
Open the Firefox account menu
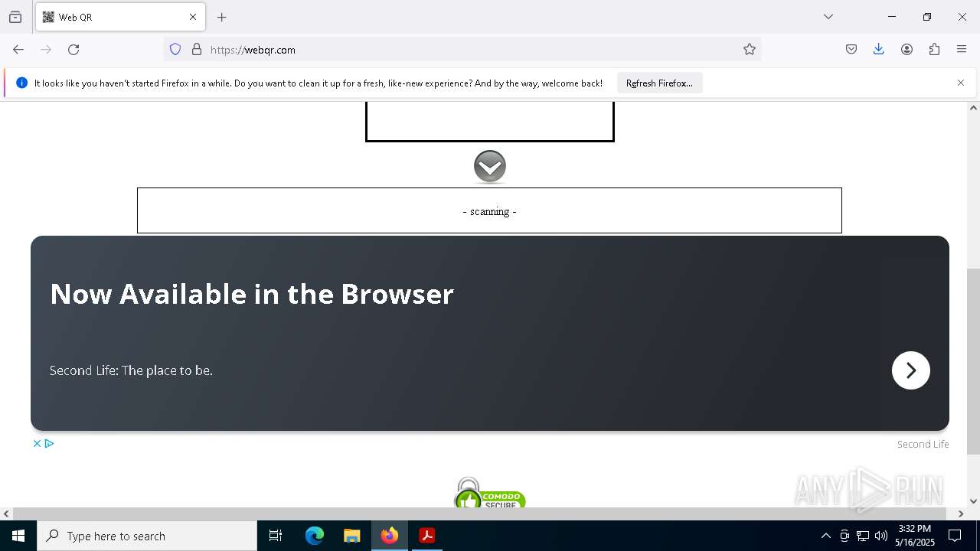coord(906,50)
